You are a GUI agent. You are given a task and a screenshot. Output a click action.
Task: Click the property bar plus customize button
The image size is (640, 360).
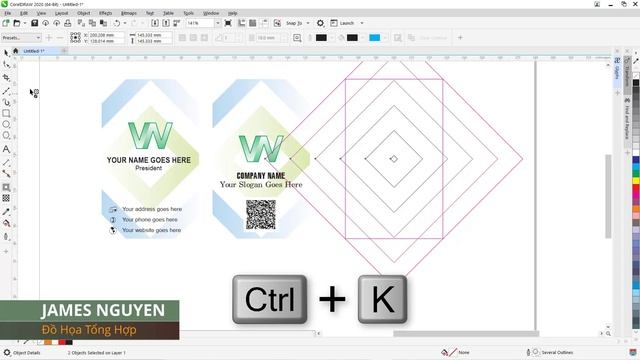coord(460,38)
